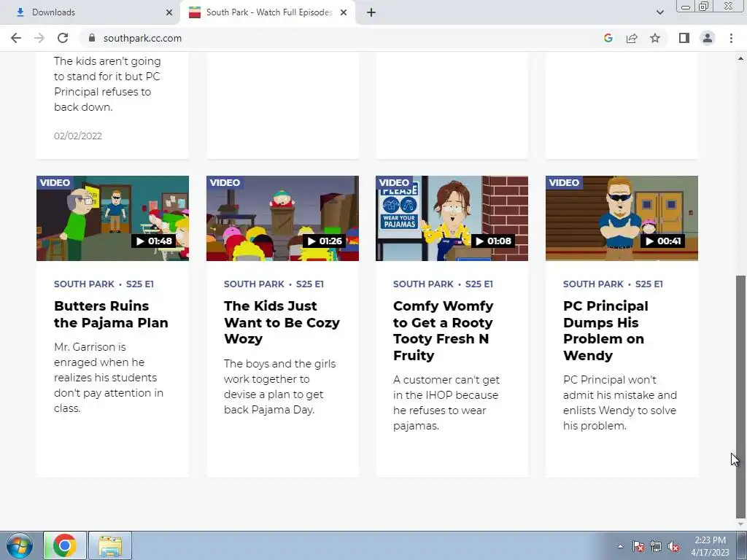Show hidden system tray icons
The height and width of the screenshot is (560, 747).
620,546
